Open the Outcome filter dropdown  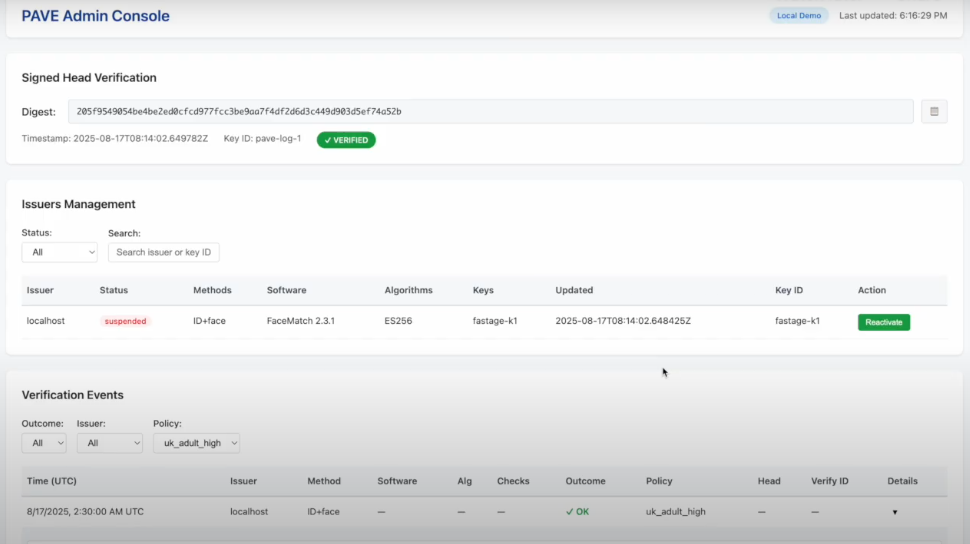(44, 443)
